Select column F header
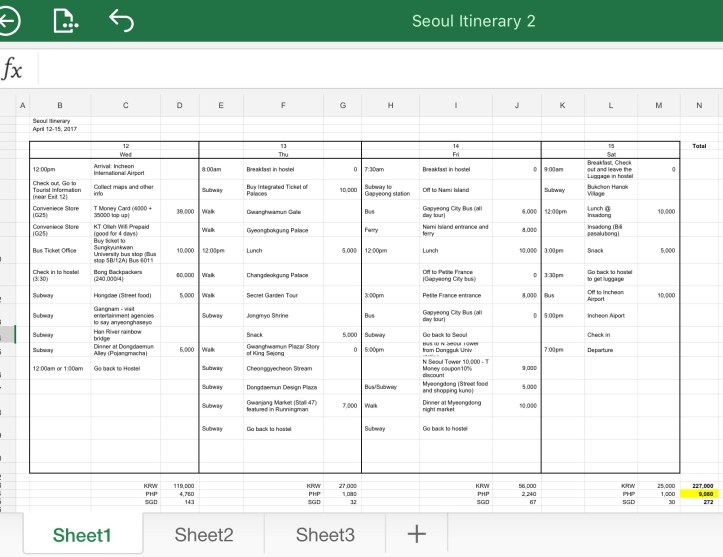 click(283, 105)
